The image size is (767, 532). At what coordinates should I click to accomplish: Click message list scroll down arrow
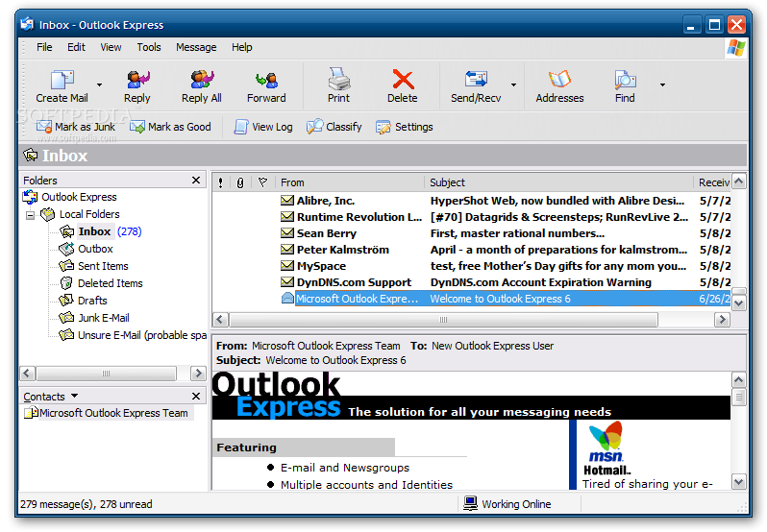[738, 303]
